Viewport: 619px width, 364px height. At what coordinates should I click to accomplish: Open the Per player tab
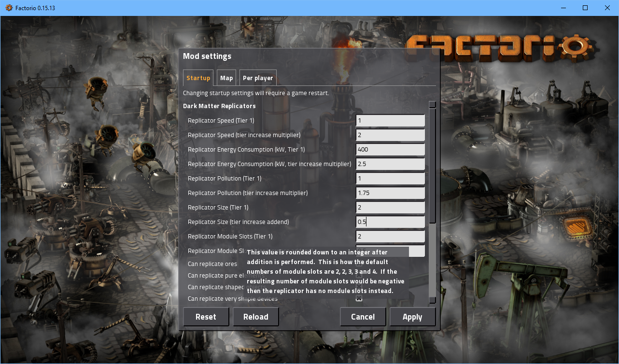point(258,78)
